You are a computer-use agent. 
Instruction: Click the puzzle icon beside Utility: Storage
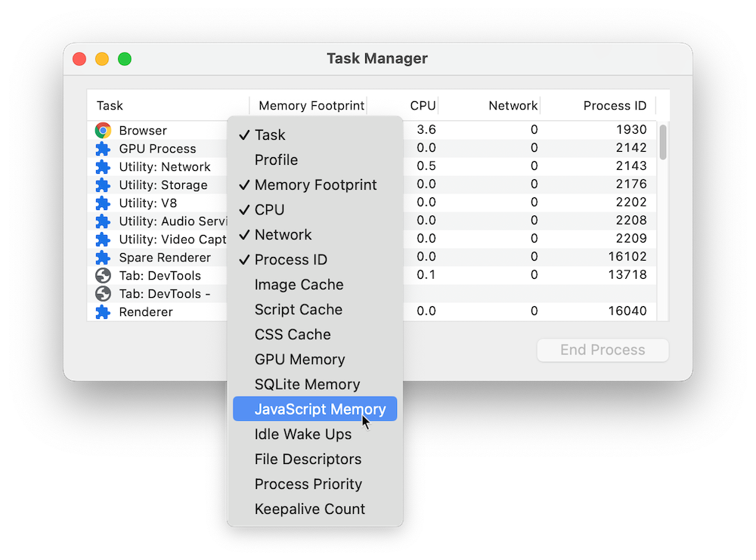(x=104, y=184)
